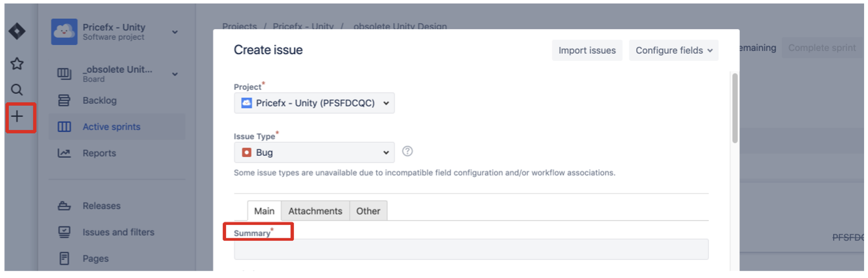Image resolution: width=868 pixels, height=278 pixels.
Task: Expand the board switcher chevron
Action: pyautogui.click(x=175, y=74)
